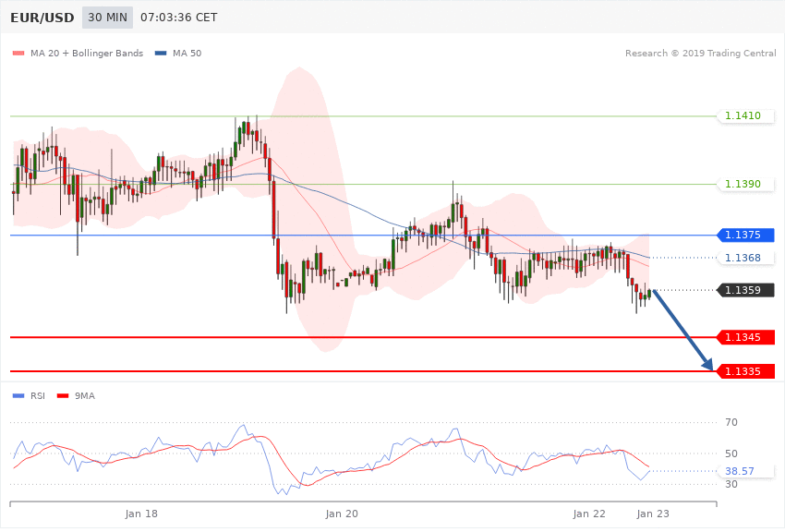The width and height of the screenshot is (785, 532).
Task: Select the 1.1335 support price tag
Action: pos(746,371)
